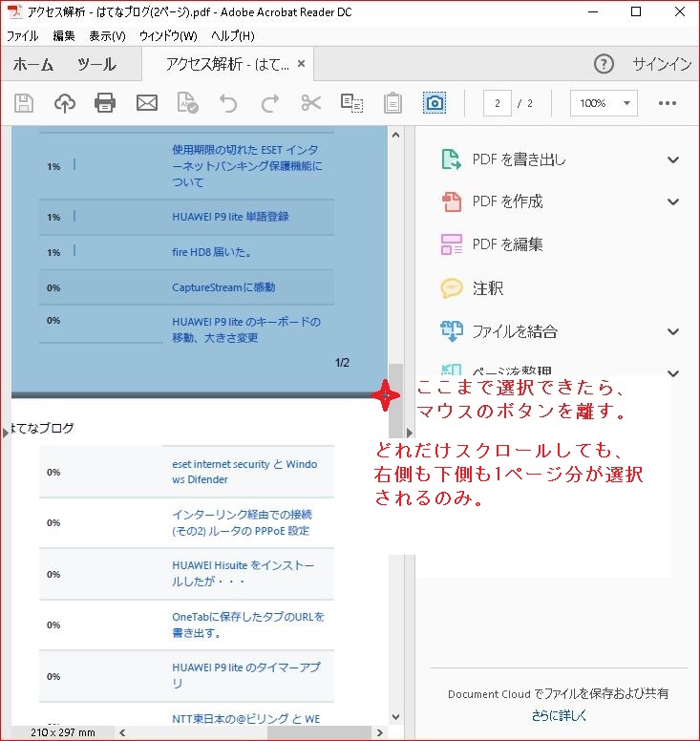Click 使用期限の切れた ESET link
The image size is (700, 741).
click(x=246, y=165)
